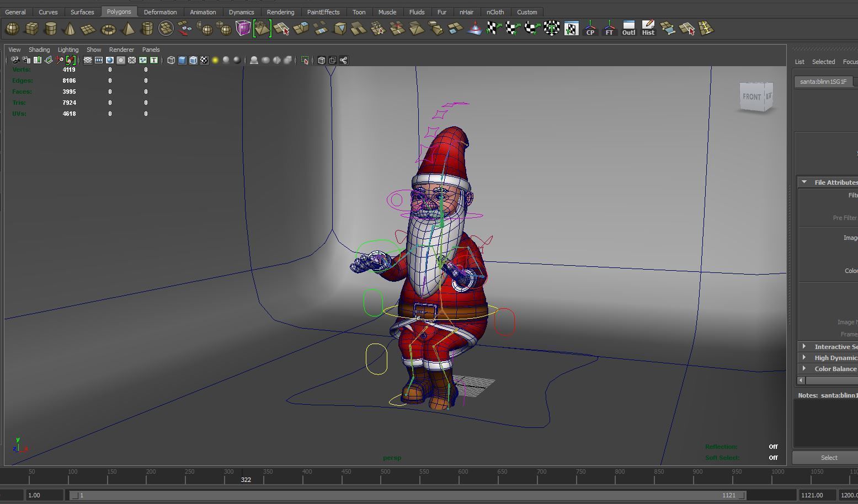
Task: Click the insert edge loop shelf icon
Action: (706, 28)
